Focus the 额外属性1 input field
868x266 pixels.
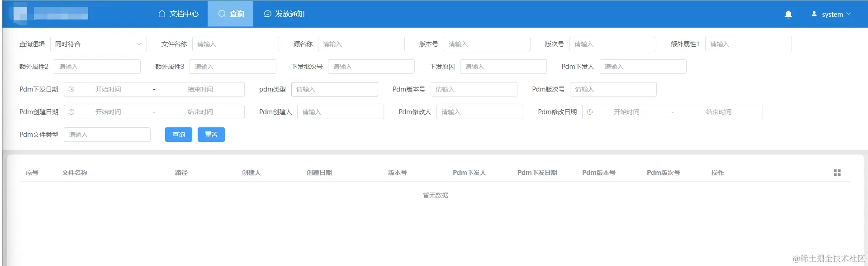(x=749, y=44)
